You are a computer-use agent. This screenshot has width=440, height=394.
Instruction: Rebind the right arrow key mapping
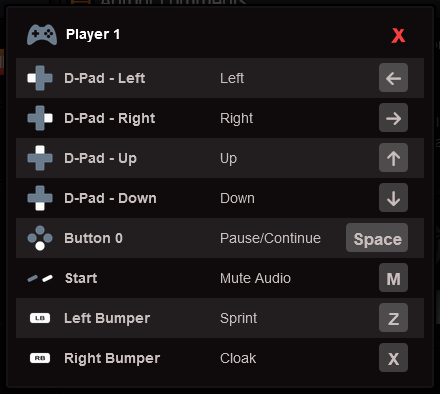tap(393, 118)
